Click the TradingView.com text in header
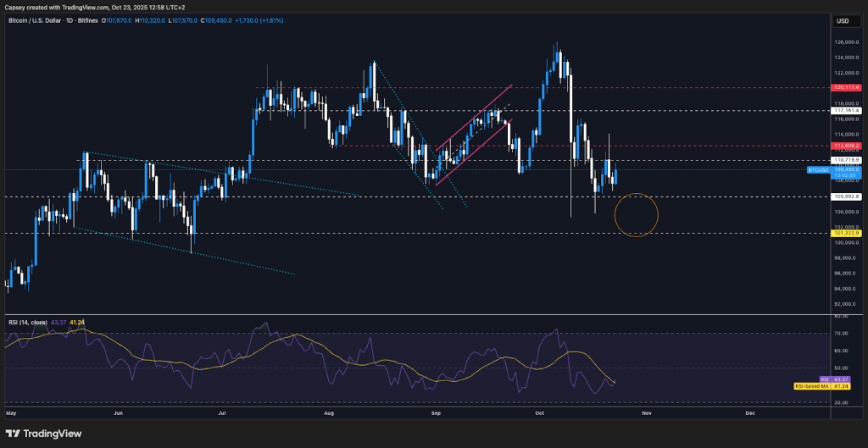This screenshot has width=868, height=448. 96,8
